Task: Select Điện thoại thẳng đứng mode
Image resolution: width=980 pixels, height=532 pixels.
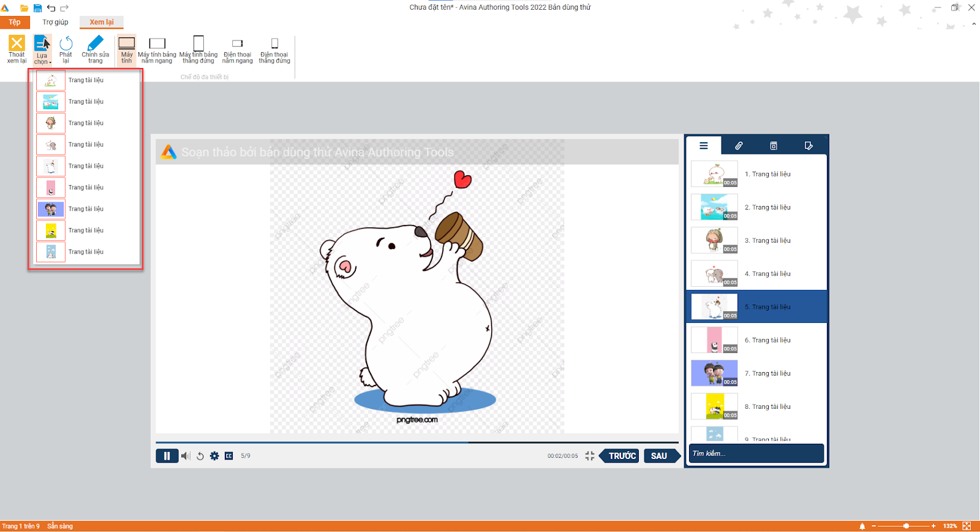Action: click(274, 50)
